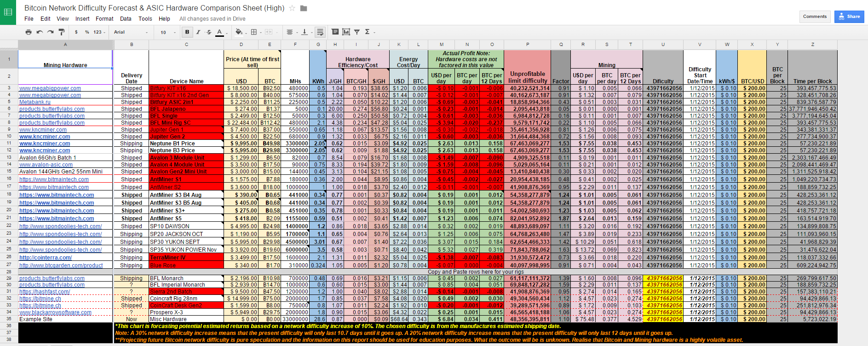The height and width of the screenshot is (346, 868).
Task: Expand the Functions dropdown arrow
Action: (x=374, y=32)
